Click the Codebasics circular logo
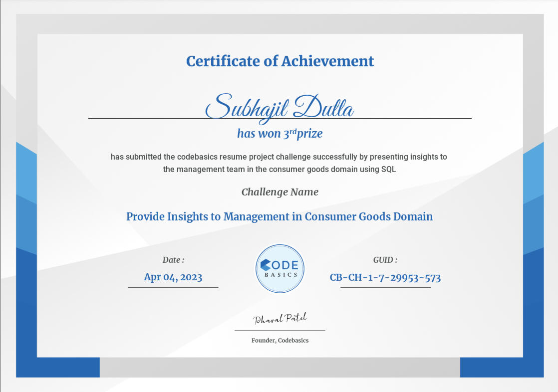The width and height of the screenshot is (558, 392). pos(279,268)
